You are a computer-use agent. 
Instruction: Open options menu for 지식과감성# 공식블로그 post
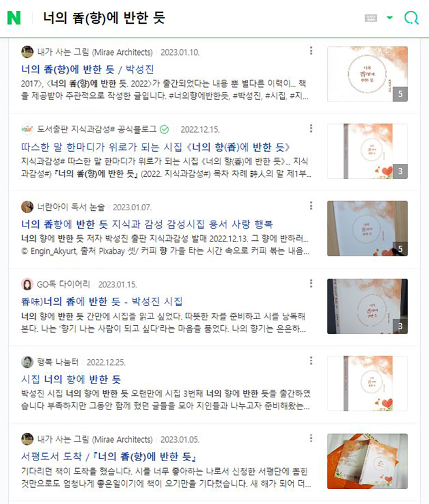[311, 128]
